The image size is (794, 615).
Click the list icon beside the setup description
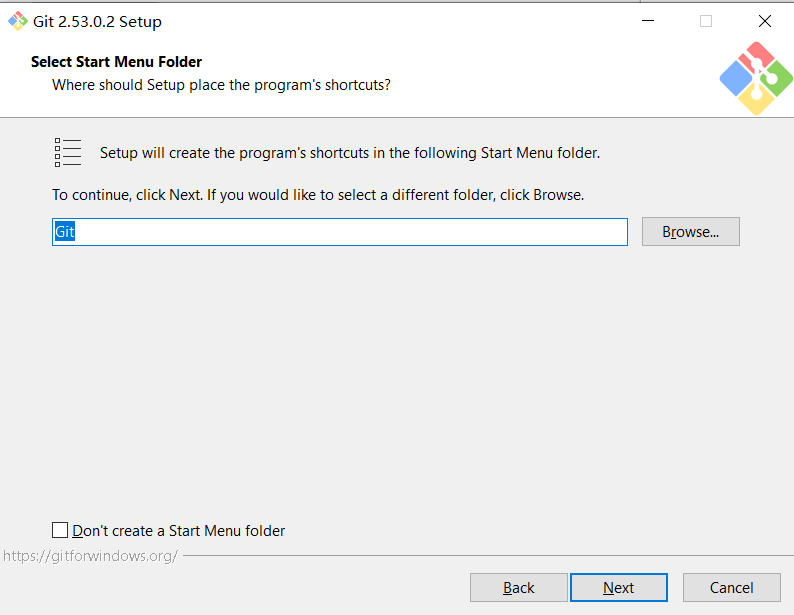[68, 153]
